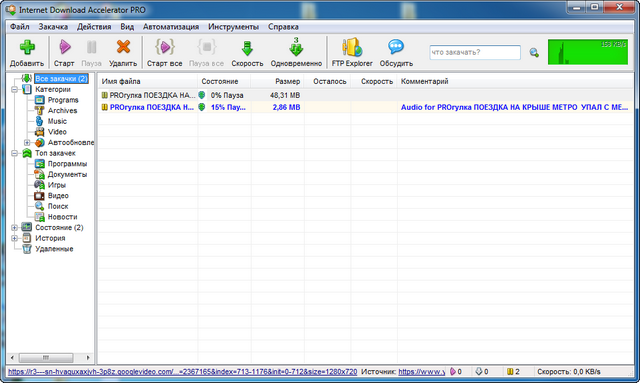Sort by Комментарий column header
Viewport: 640px width, 383px height.
coord(515,81)
